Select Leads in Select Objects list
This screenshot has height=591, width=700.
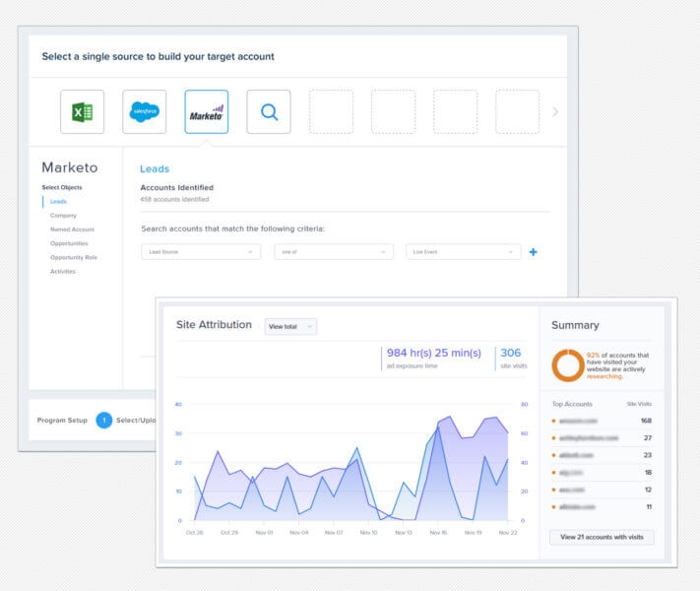pyautogui.click(x=58, y=202)
